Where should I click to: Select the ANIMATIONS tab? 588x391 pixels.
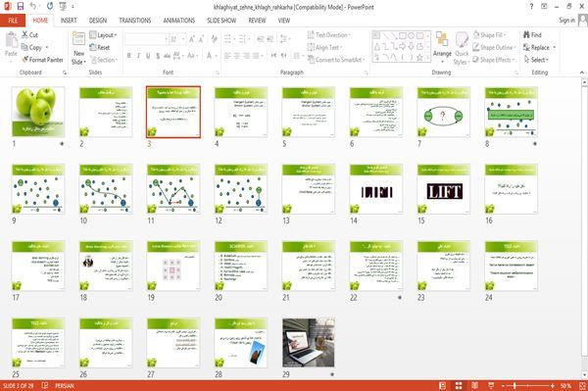pyautogui.click(x=179, y=21)
